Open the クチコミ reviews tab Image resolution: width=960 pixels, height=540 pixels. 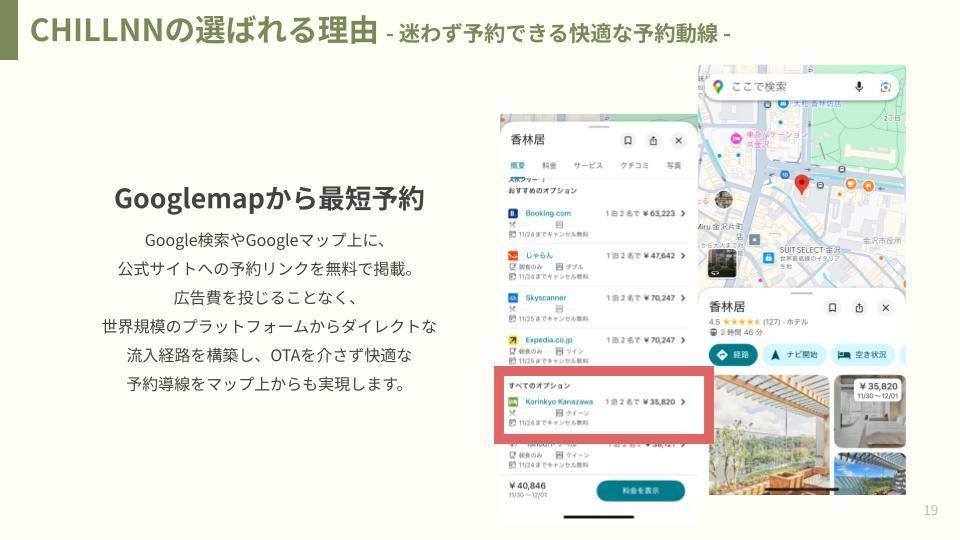coord(634,165)
